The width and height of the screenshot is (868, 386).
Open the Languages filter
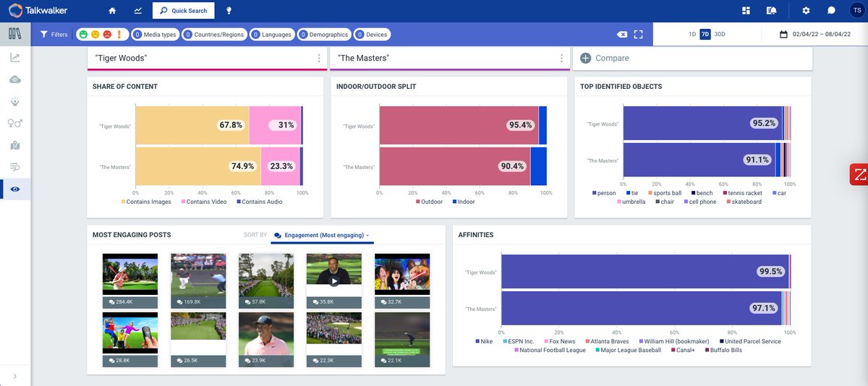272,34
